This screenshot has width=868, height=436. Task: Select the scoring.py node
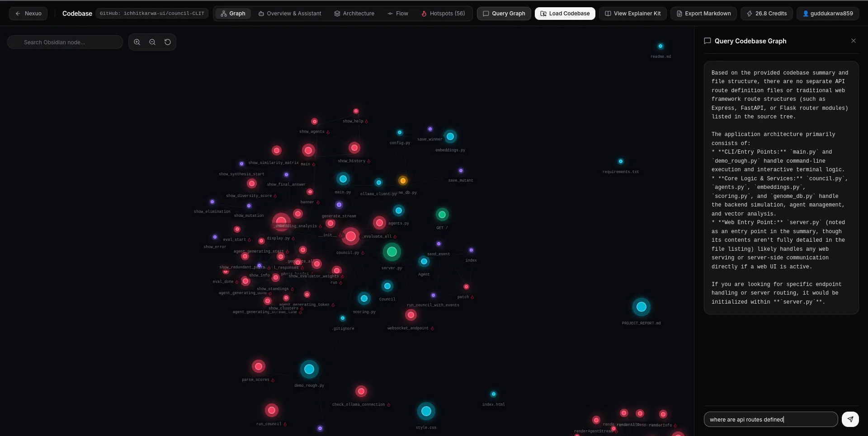(364, 298)
